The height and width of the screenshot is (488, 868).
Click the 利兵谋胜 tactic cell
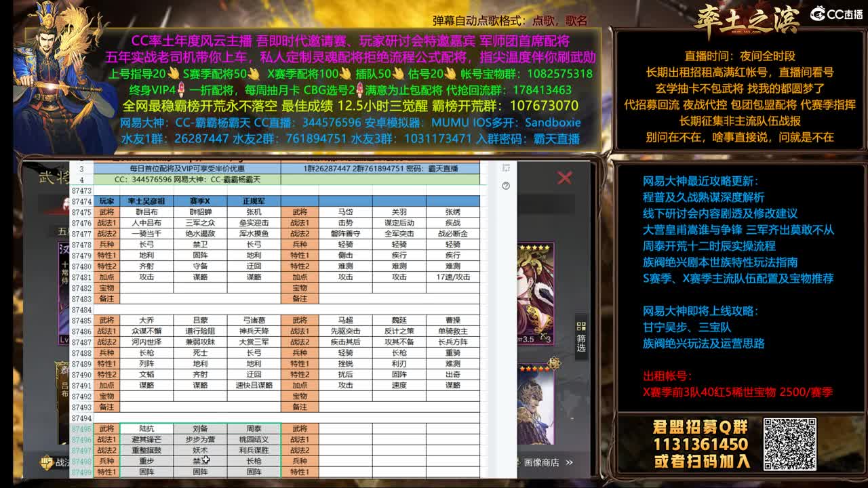(254, 451)
